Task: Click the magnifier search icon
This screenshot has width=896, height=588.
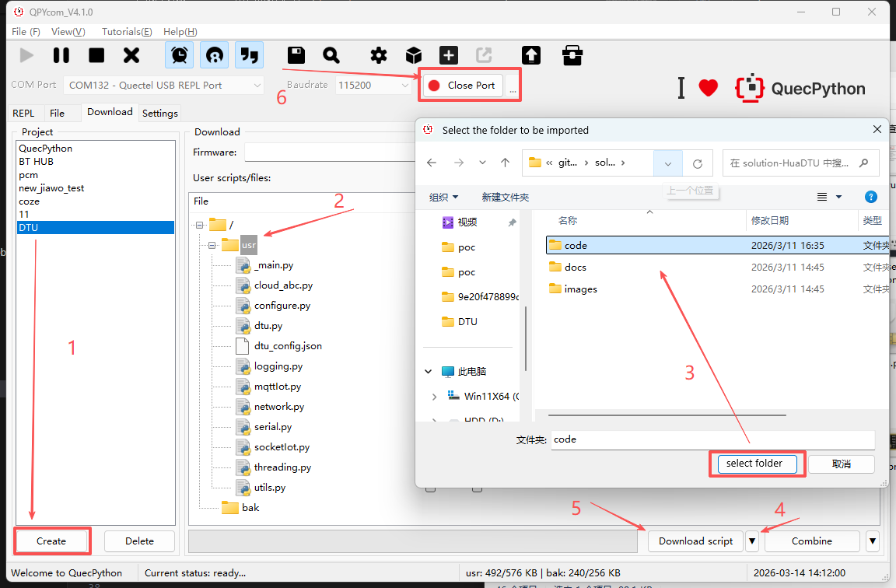Action: click(331, 55)
